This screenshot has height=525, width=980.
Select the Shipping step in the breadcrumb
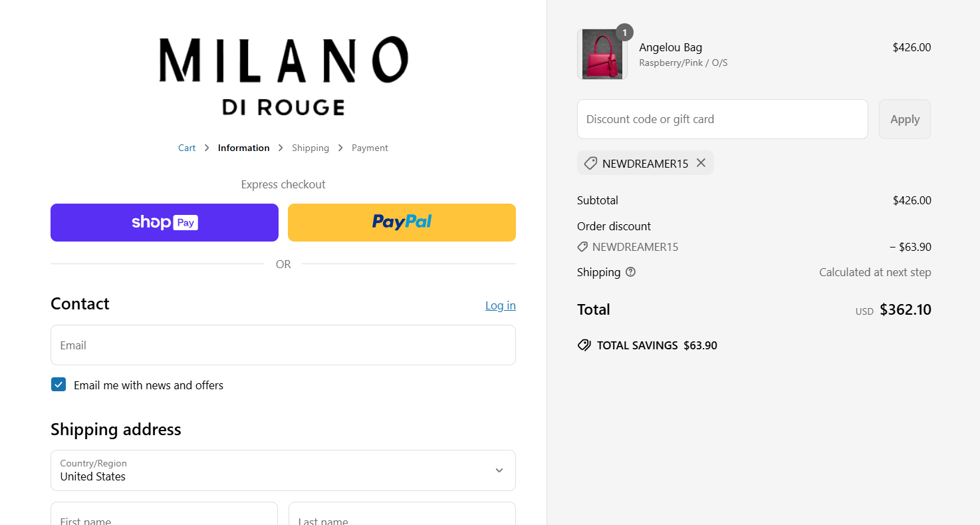point(310,148)
